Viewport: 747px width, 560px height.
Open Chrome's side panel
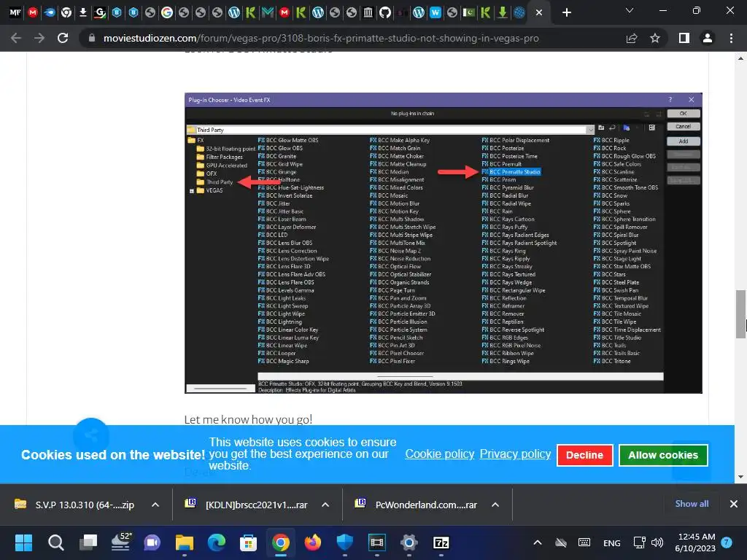point(684,38)
